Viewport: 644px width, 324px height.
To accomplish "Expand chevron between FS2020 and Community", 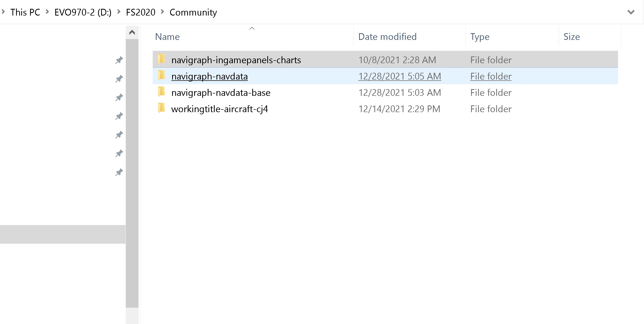I will tap(163, 12).
